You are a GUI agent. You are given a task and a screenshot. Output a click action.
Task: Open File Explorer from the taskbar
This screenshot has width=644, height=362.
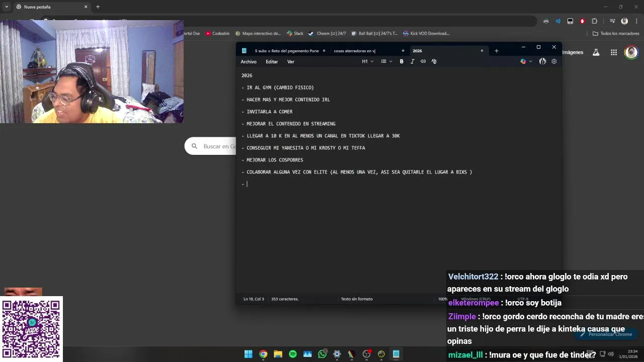278,354
